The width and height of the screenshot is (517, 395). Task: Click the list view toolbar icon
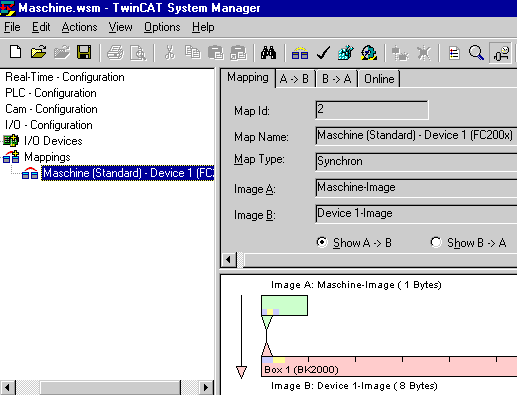[454, 53]
